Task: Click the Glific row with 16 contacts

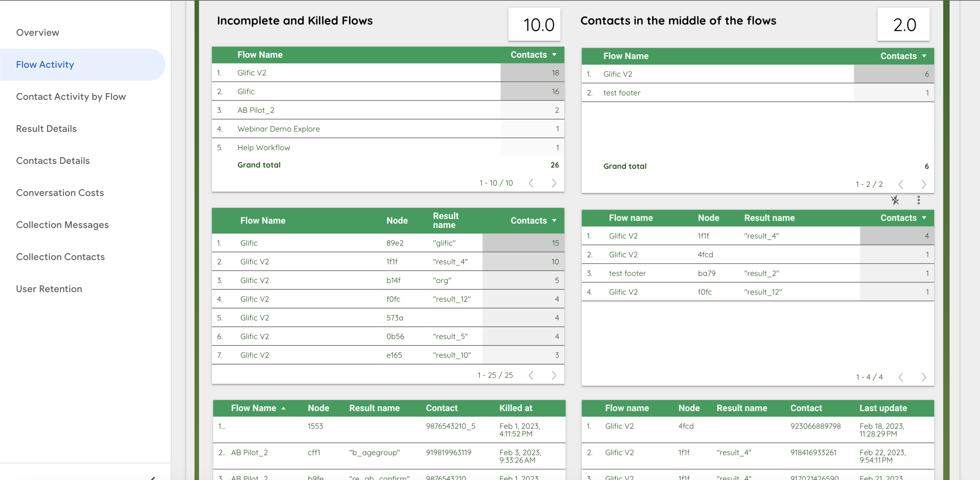Action: [x=388, y=91]
